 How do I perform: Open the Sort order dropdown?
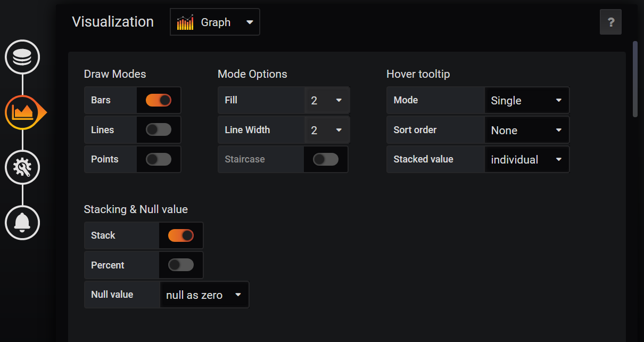coord(526,130)
